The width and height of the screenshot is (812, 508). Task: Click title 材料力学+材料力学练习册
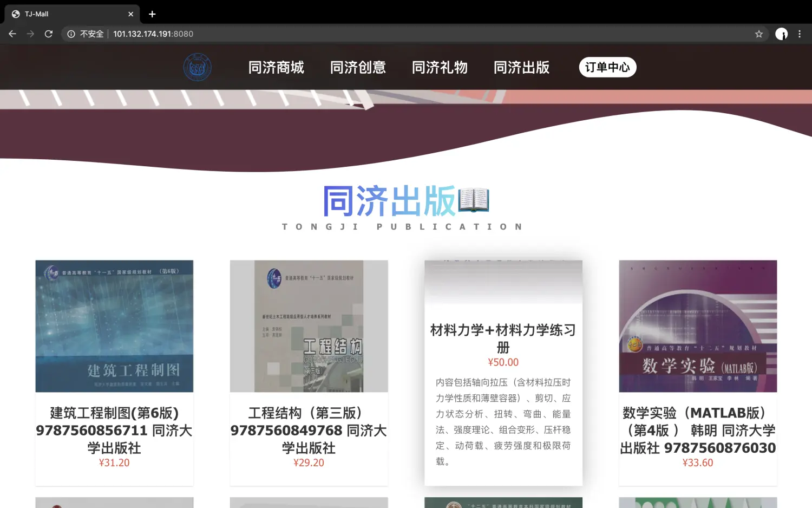click(x=503, y=338)
